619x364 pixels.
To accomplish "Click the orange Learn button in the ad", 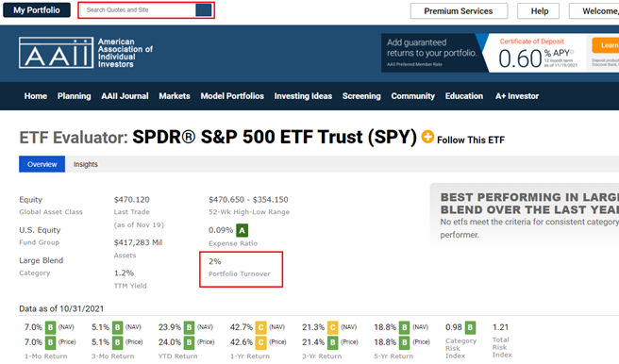I will pyautogui.click(x=605, y=45).
